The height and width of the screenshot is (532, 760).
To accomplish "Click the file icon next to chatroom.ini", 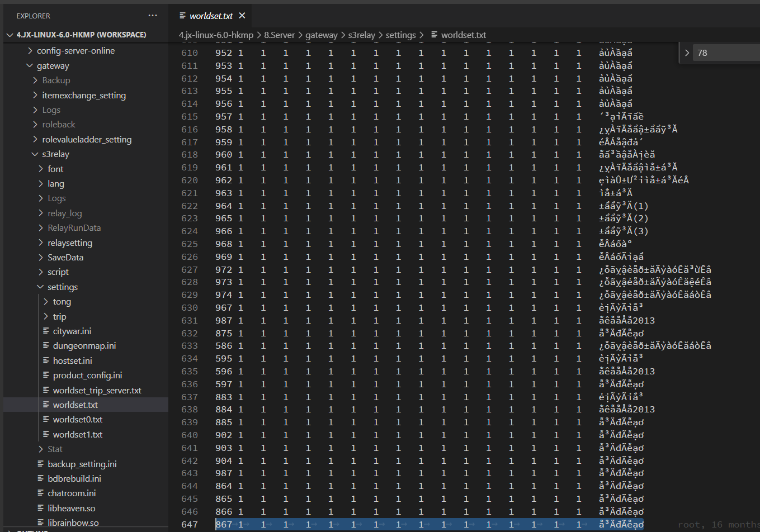I will coord(41,493).
